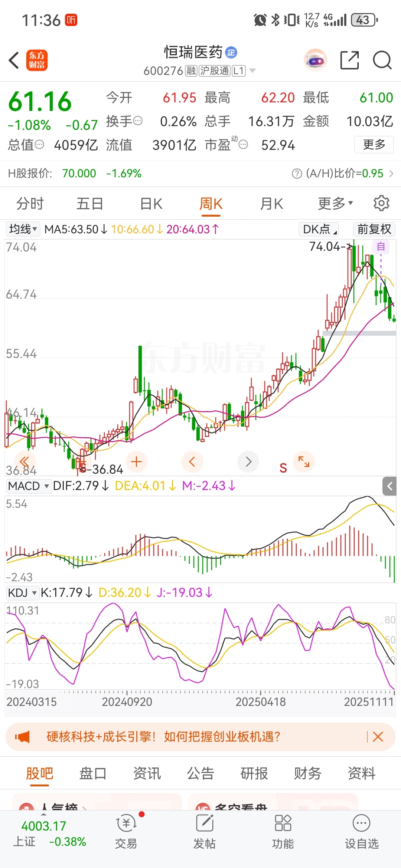Open 发帖 post icon

(x=205, y=831)
